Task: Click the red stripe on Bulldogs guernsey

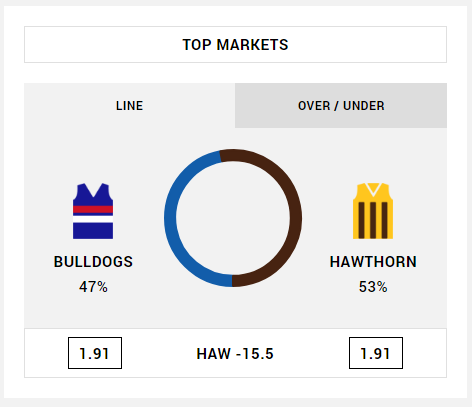Action: 93,210
